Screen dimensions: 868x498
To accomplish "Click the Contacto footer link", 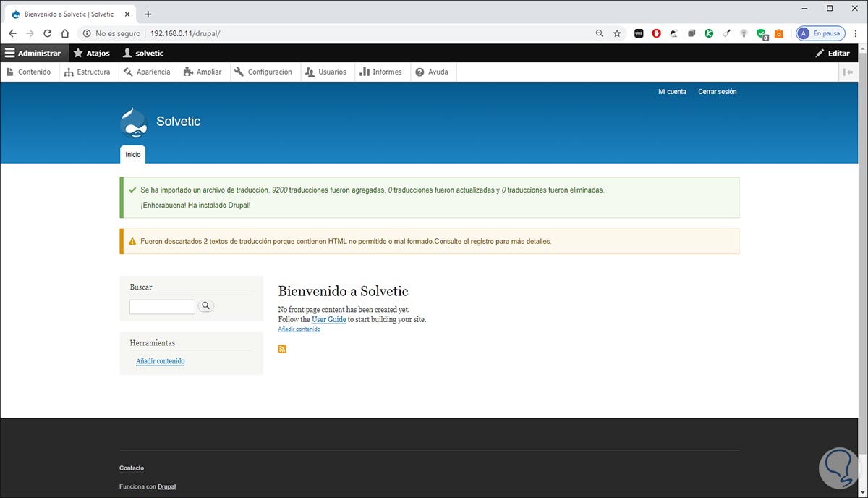I will 132,468.
